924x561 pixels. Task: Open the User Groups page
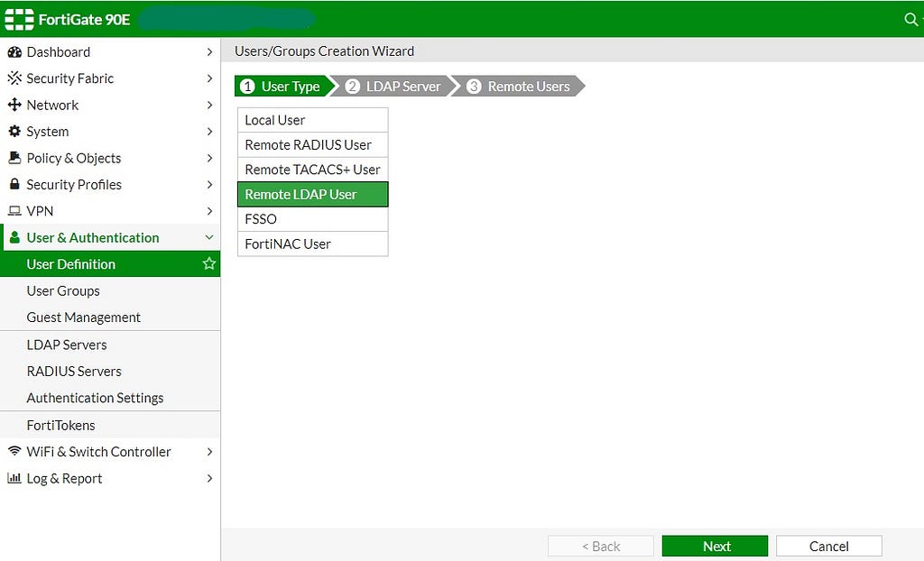(110, 290)
